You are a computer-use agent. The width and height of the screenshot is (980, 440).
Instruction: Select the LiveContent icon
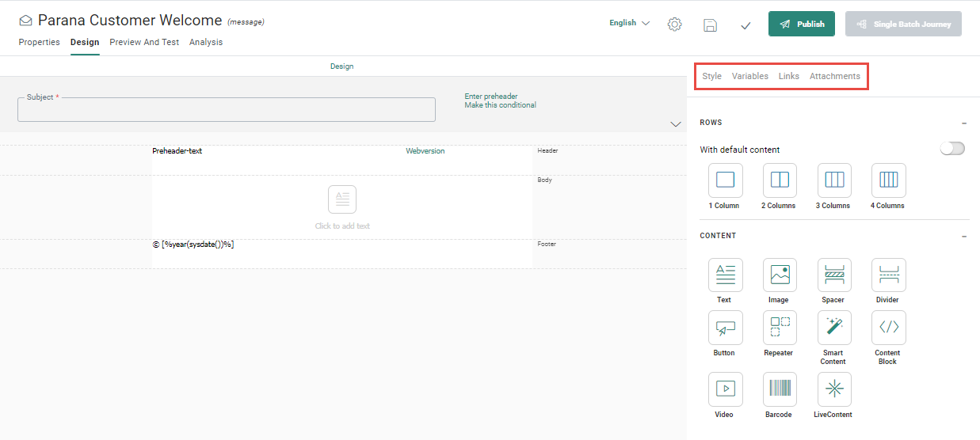[x=833, y=389]
